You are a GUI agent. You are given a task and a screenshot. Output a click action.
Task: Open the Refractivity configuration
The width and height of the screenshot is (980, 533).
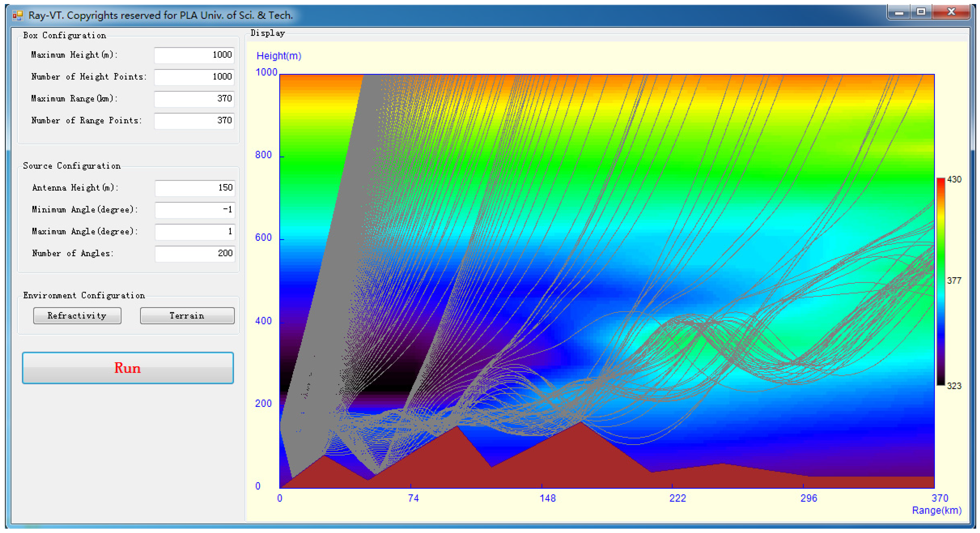tap(77, 316)
